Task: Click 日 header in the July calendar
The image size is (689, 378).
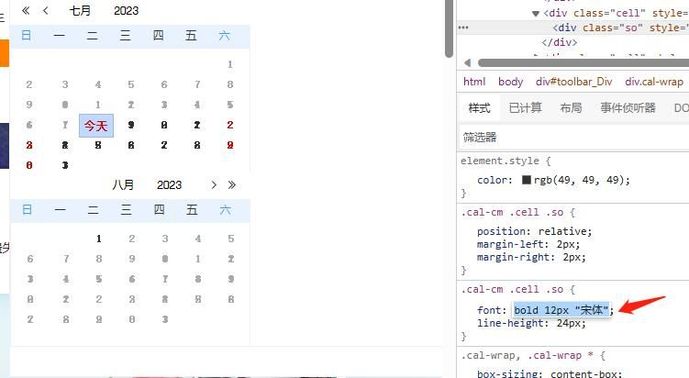Action: coord(26,35)
